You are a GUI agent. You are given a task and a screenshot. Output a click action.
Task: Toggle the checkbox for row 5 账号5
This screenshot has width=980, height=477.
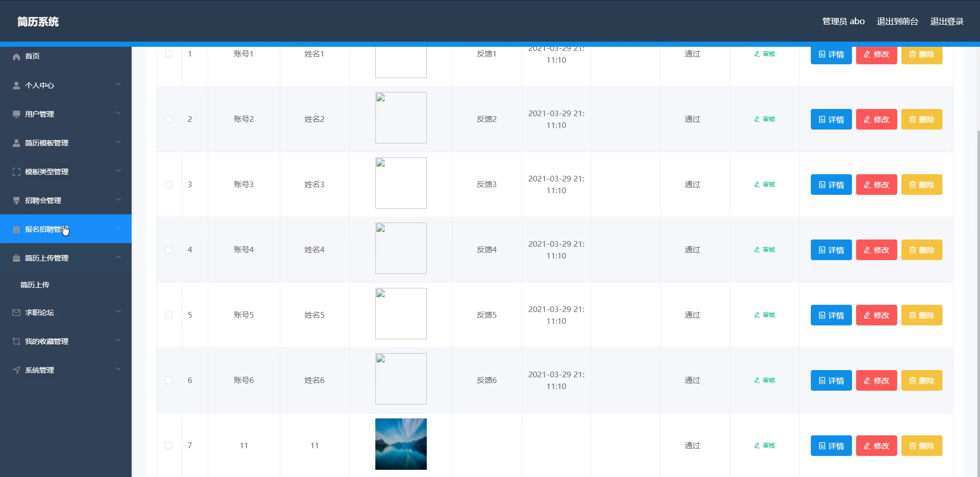pyautogui.click(x=169, y=315)
